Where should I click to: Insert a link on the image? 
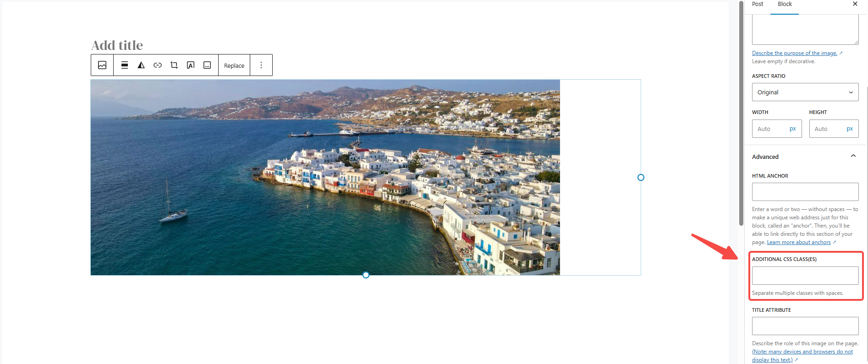point(158,65)
